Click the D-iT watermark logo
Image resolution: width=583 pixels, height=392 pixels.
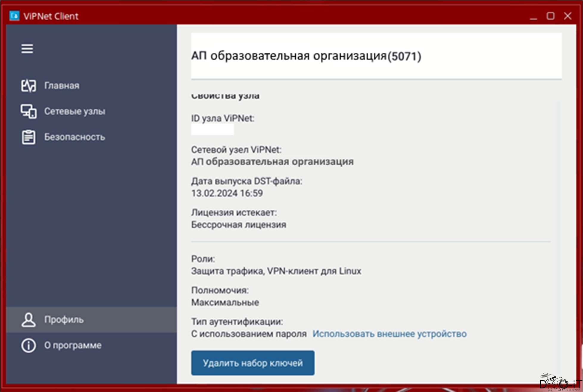560,382
